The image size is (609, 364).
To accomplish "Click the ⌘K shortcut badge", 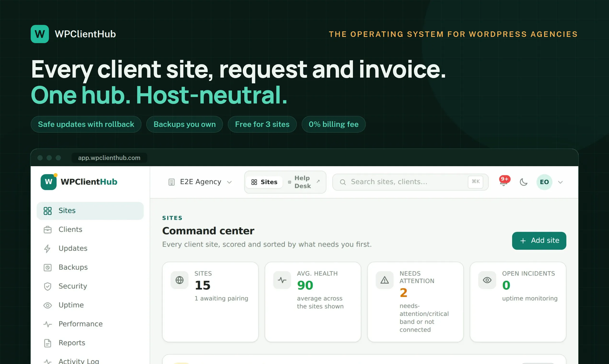I will pos(475,182).
